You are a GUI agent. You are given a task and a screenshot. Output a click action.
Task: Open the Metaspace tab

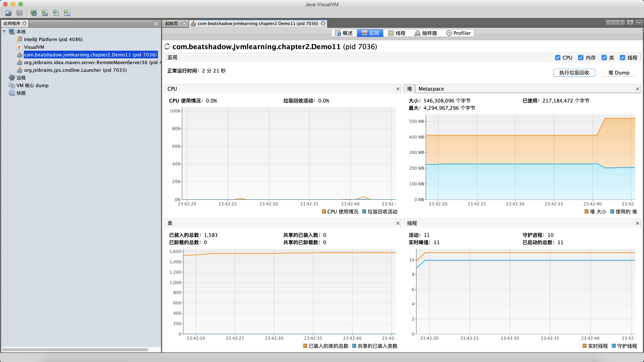431,89
